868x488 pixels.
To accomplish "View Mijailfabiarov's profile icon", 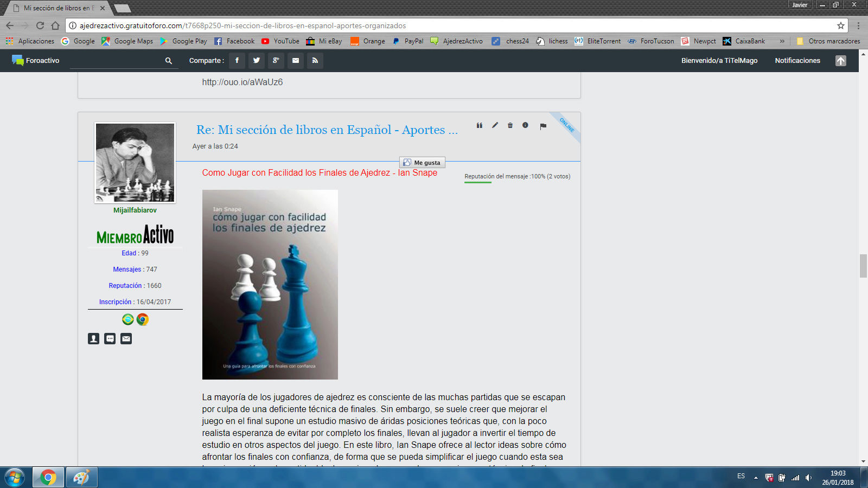I will click(x=94, y=339).
